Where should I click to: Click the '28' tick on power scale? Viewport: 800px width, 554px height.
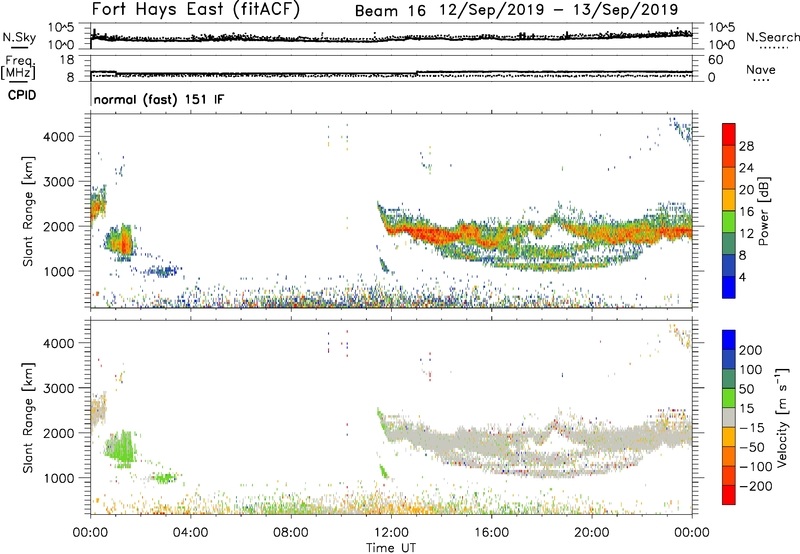click(x=746, y=146)
